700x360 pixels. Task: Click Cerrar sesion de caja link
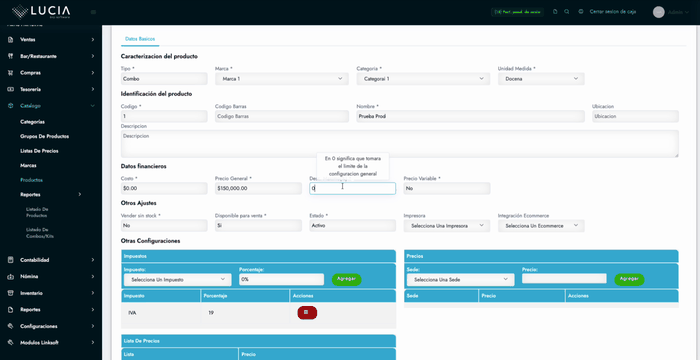click(x=613, y=12)
